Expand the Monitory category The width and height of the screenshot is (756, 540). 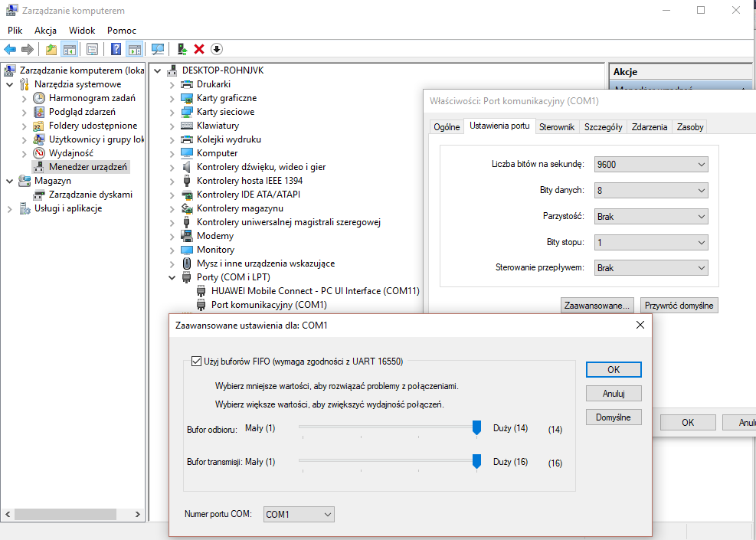coord(172,250)
